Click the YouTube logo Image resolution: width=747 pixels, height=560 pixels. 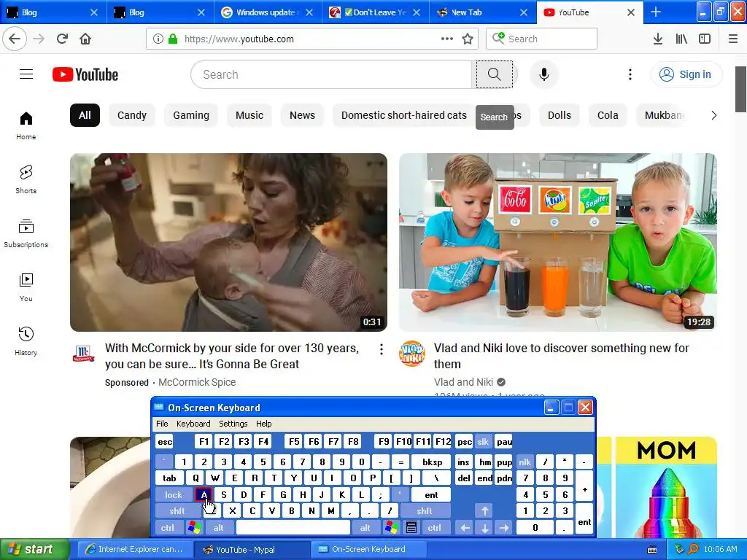click(x=85, y=75)
